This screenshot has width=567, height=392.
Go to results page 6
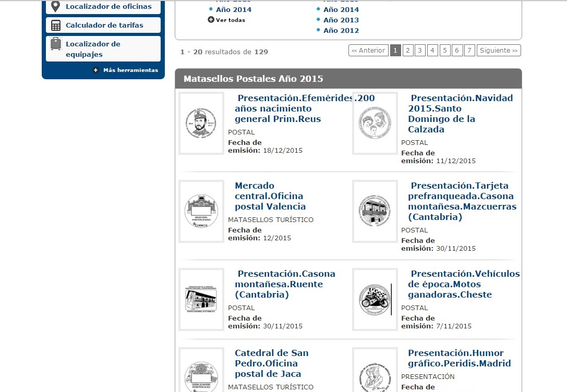(x=457, y=50)
